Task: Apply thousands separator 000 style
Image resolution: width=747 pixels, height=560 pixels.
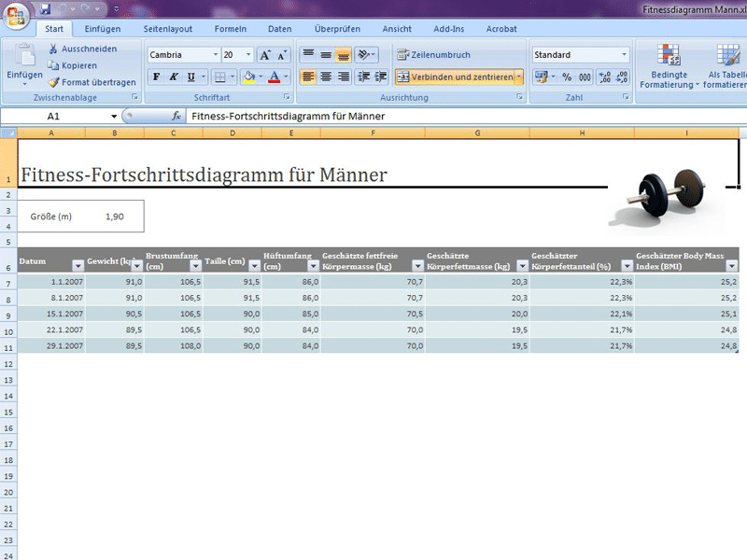Action: pyautogui.click(x=585, y=77)
